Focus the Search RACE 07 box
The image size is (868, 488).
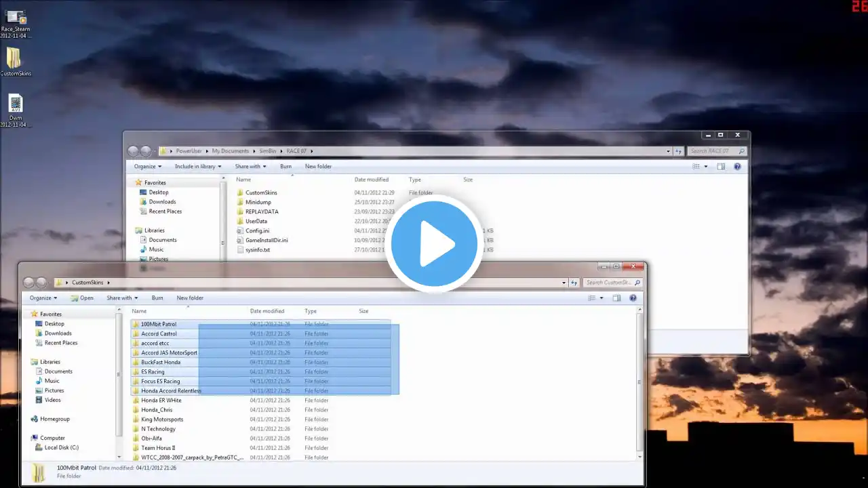(717, 151)
